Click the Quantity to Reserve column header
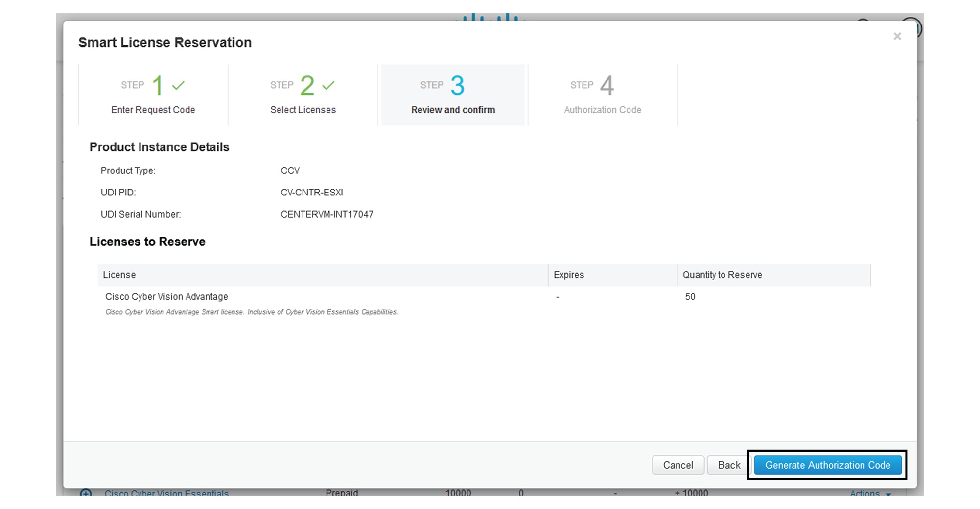Image resolution: width=980 pixels, height=509 pixels. click(x=774, y=275)
